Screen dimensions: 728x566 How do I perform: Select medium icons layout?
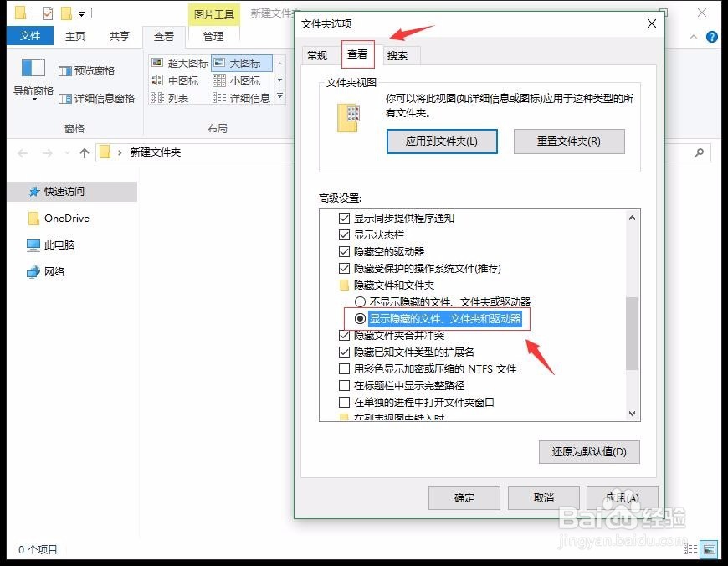(175, 81)
